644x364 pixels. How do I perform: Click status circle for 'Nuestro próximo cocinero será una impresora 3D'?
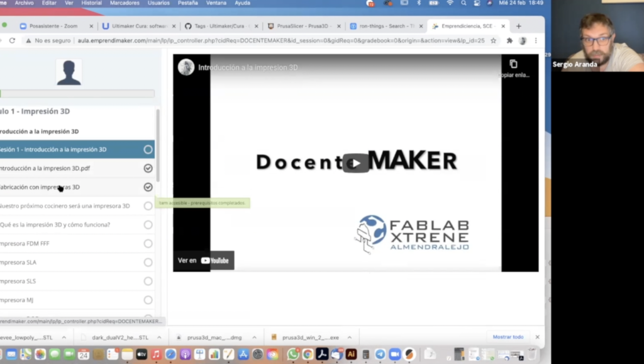[148, 206]
